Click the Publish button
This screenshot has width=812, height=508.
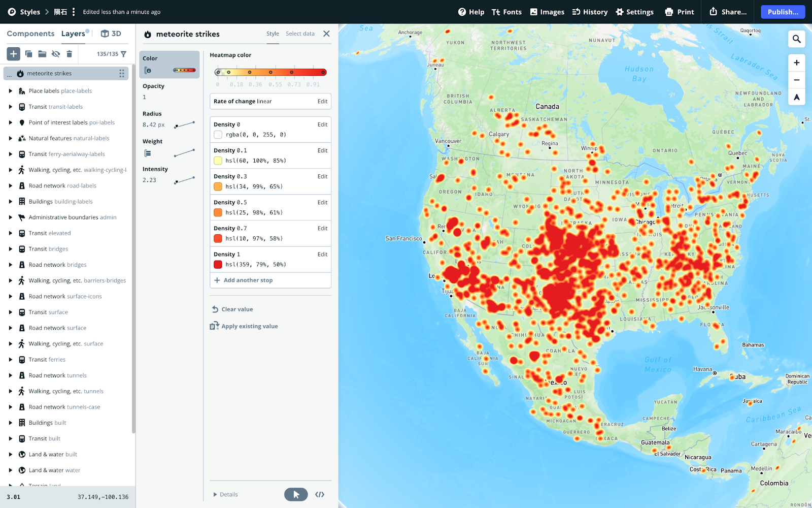tap(782, 12)
